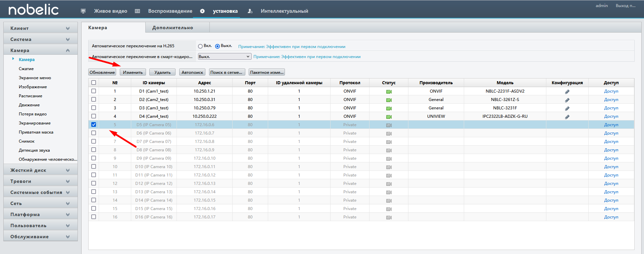The width and height of the screenshot is (644, 254).
Task: Click Доступ link for D4 camera
Action: tap(611, 116)
